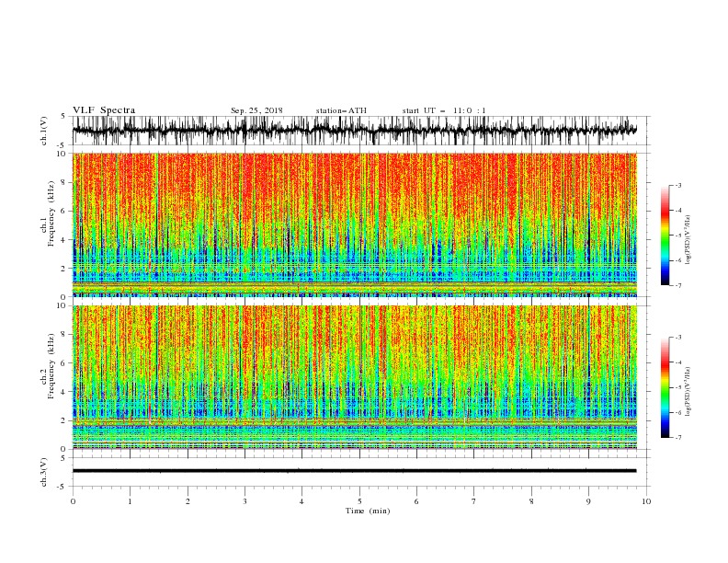Click the "8" minute tick on time axis
The width and height of the screenshot is (728, 563).
(531, 501)
